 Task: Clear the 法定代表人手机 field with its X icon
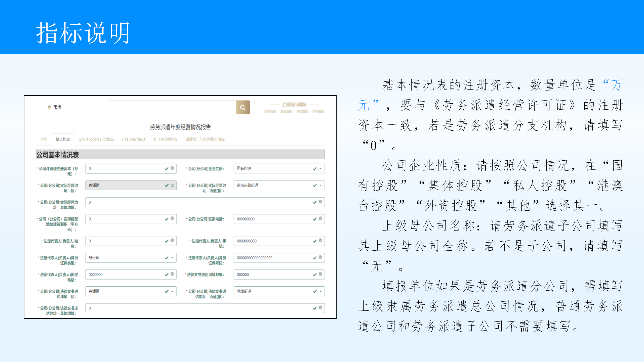[320, 240]
